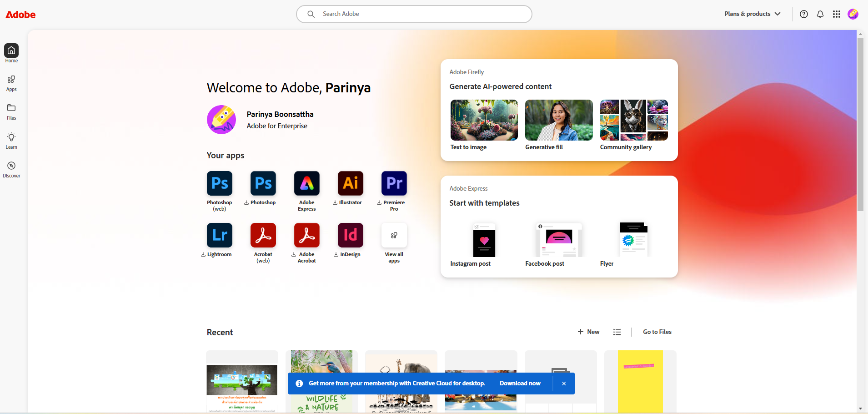Open Files in left sidebar

point(11,112)
